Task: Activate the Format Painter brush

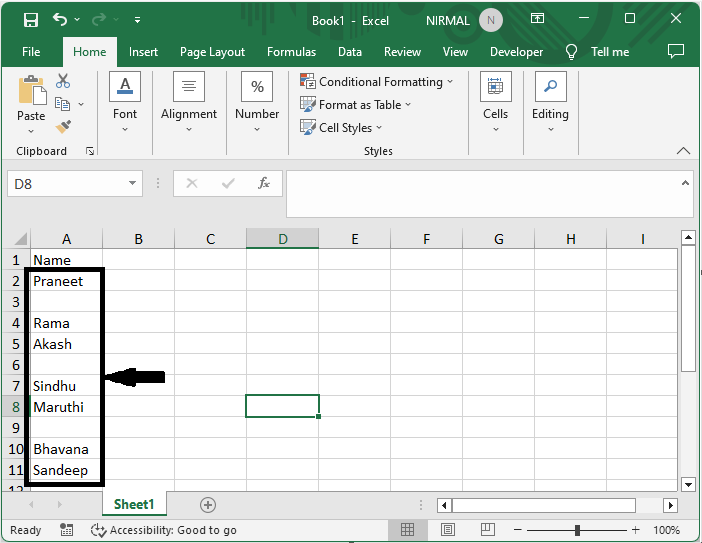Action: [x=63, y=127]
